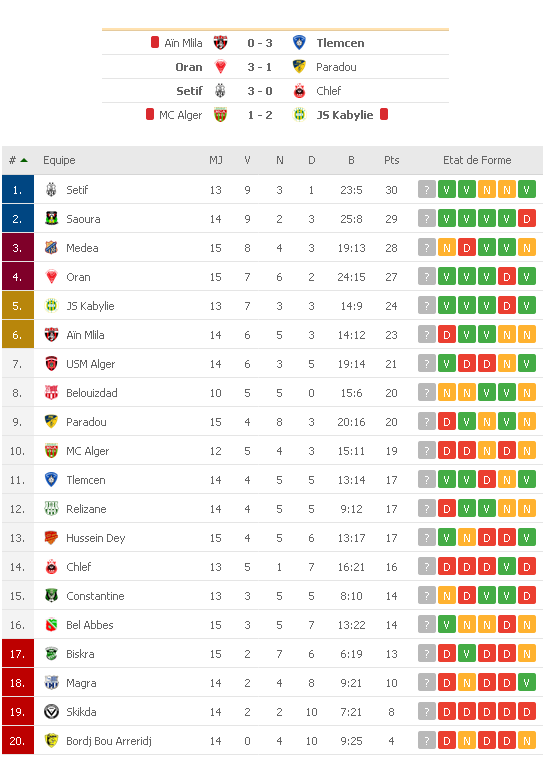Click the red card icon beside Aïn Mlila
The image size is (544, 762).
155,42
